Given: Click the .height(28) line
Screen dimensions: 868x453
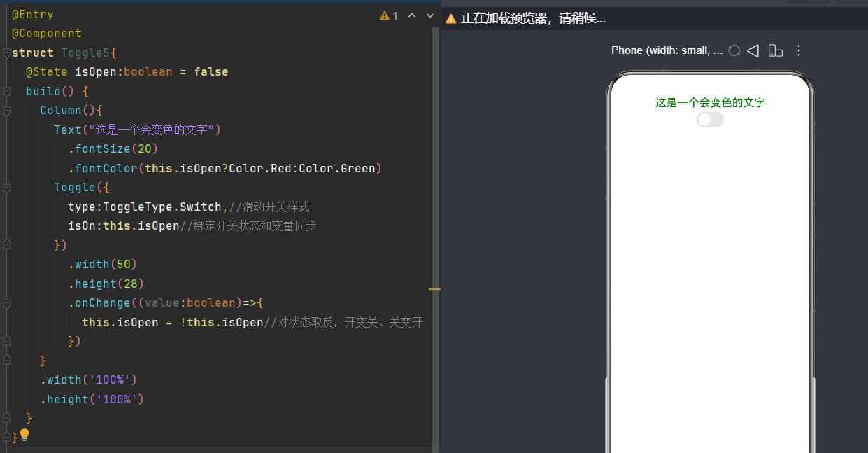Looking at the screenshot, I should [106, 284].
